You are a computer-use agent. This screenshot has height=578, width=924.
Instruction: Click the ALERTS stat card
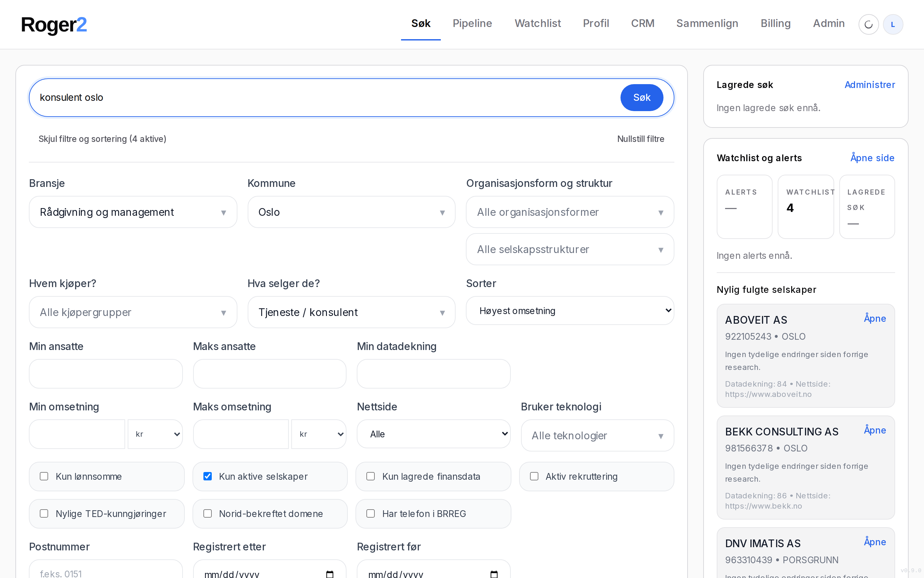[744, 207]
